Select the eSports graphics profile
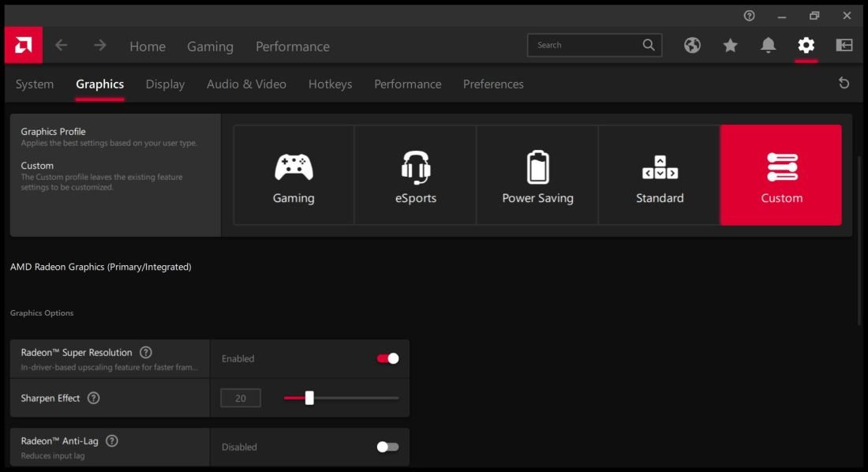The image size is (868, 472). pyautogui.click(x=415, y=175)
